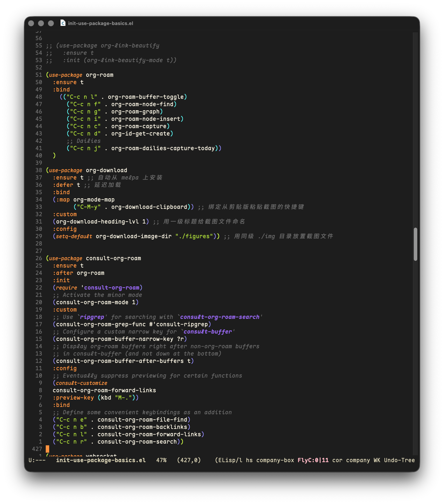
Task: Click the gray close window button
Action: click(31, 23)
